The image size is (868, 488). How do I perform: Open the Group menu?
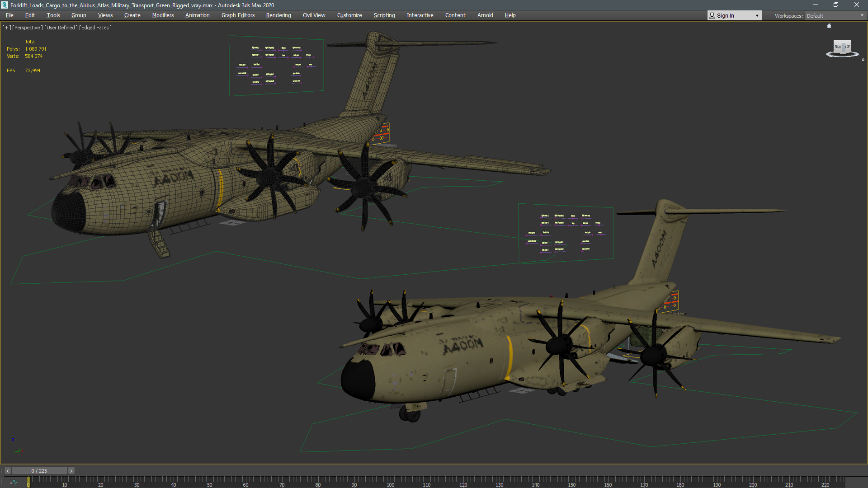click(x=79, y=15)
